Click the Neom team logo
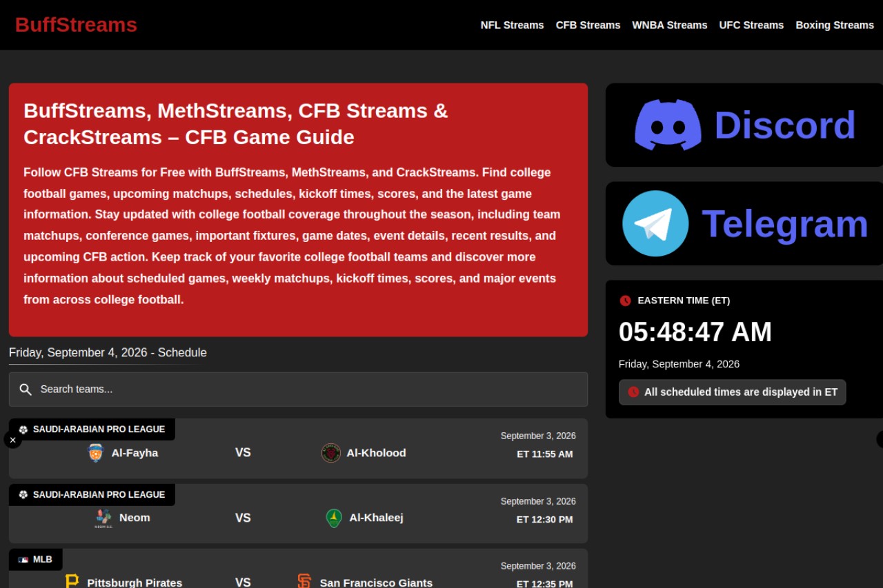This screenshot has height=588, width=883. pos(103,518)
